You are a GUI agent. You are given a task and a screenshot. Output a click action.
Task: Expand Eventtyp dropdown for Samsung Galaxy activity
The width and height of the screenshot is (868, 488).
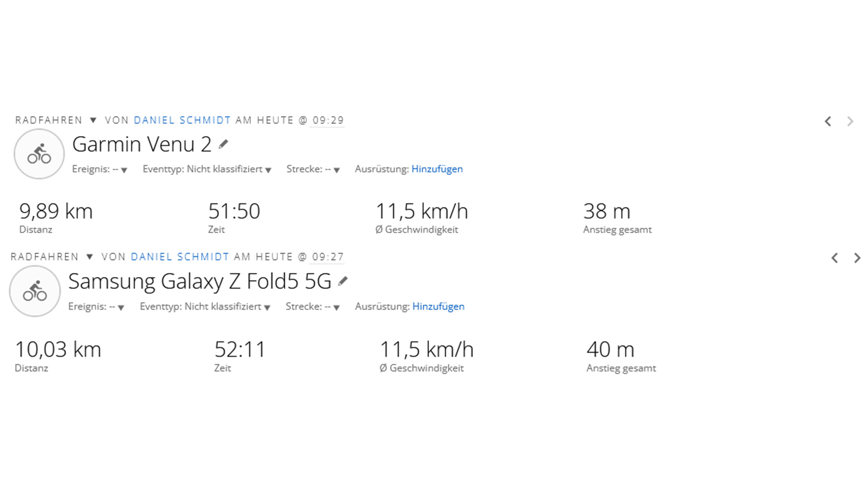click(267, 307)
